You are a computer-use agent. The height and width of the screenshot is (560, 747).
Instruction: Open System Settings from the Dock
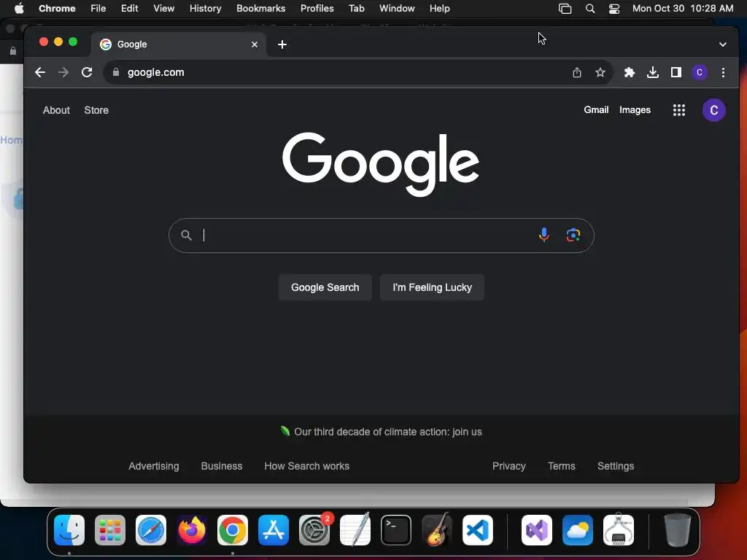pyautogui.click(x=314, y=530)
